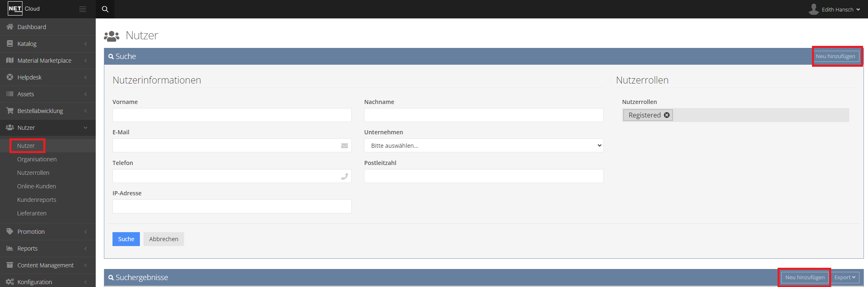Collapse the Nutzer sidebar section

point(47,127)
